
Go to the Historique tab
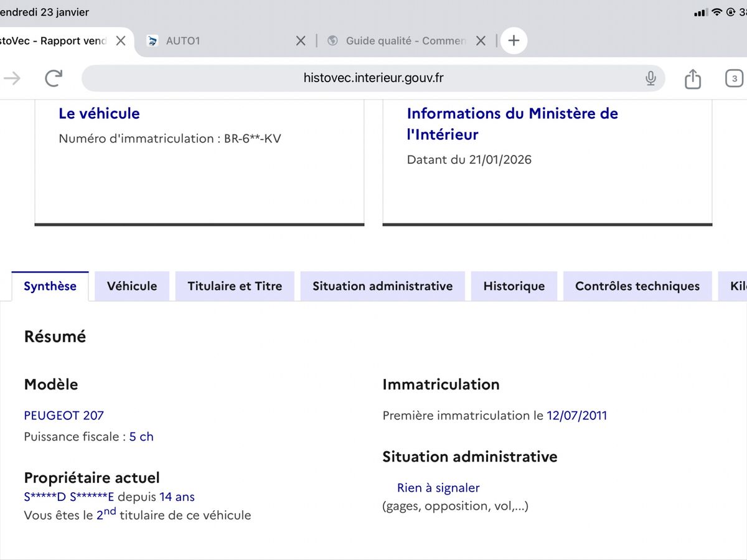pyautogui.click(x=514, y=286)
